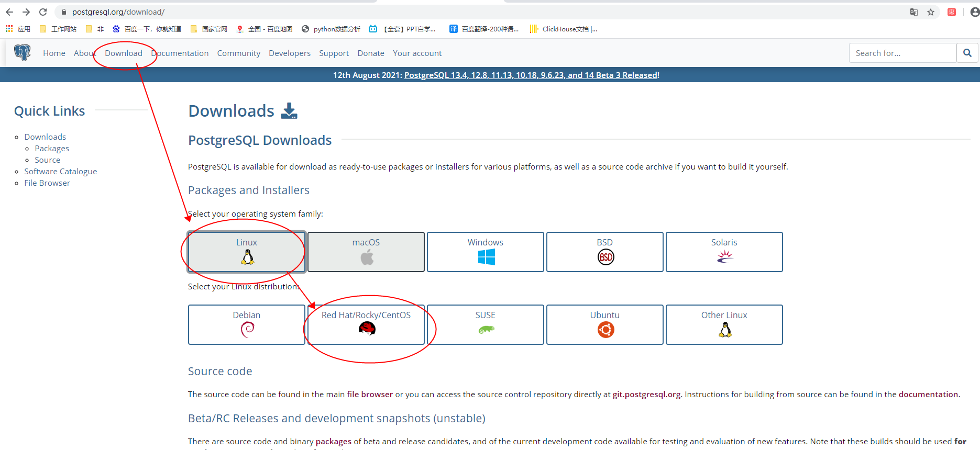
Task: Open the Home nav item
Action: [x=54, y=53]
